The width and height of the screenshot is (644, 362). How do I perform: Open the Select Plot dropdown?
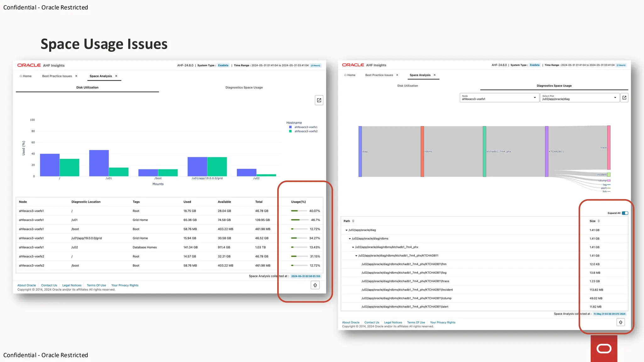click(579, 98)
